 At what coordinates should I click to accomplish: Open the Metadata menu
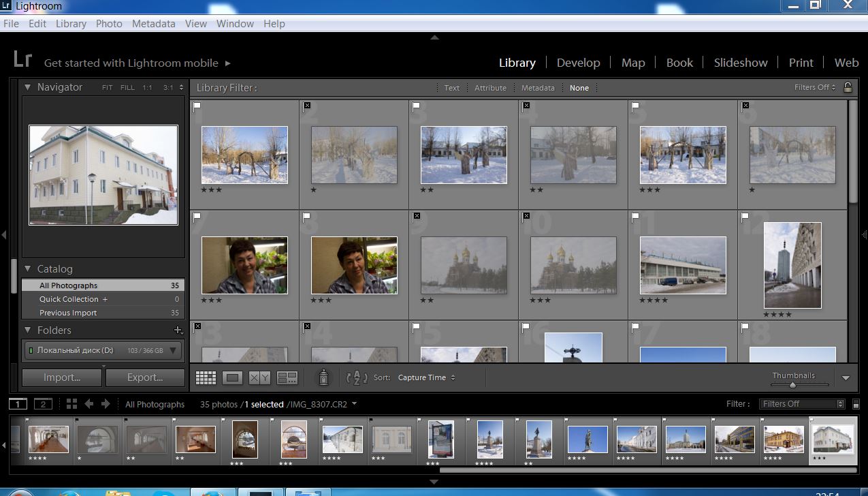tap(153, 23)
